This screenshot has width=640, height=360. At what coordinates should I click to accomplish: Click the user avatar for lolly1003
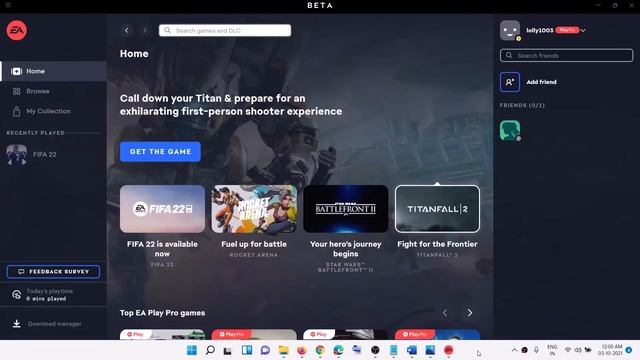(510, 30)
